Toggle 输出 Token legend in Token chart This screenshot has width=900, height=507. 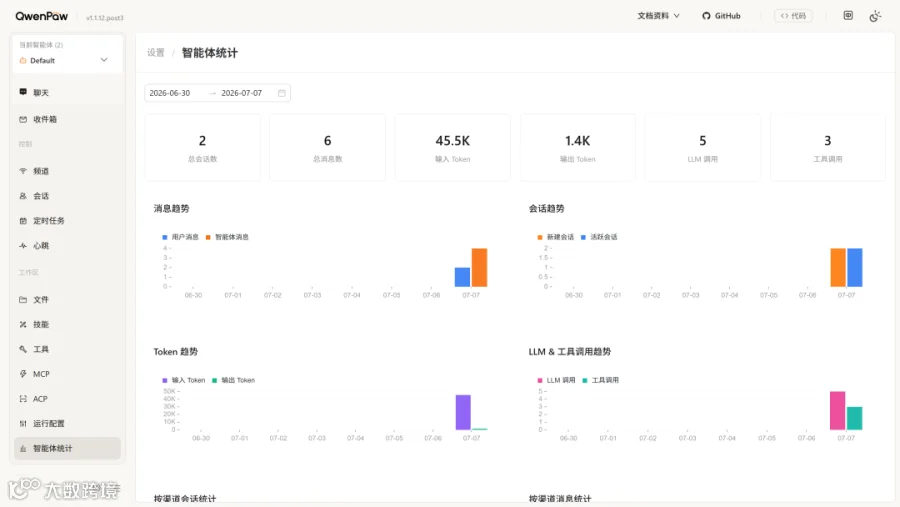click(233, 380)
